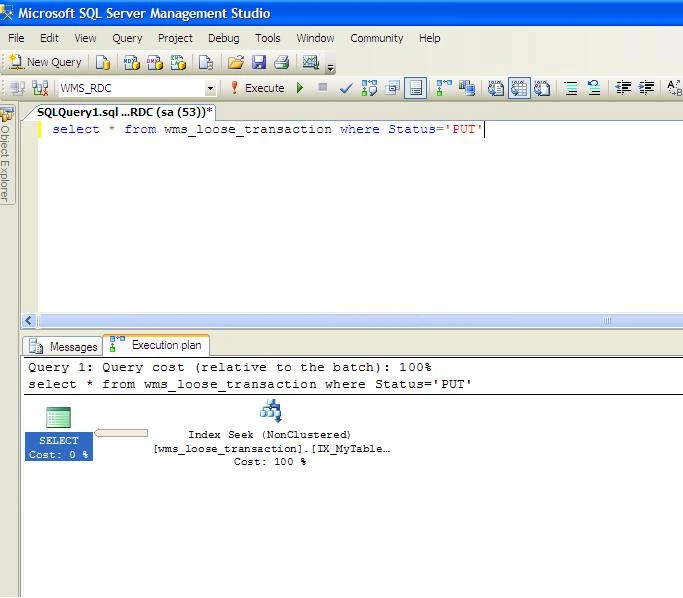Viewport: 683px width, 598px height.
Task: Click the Execute button
Action: 257,88
